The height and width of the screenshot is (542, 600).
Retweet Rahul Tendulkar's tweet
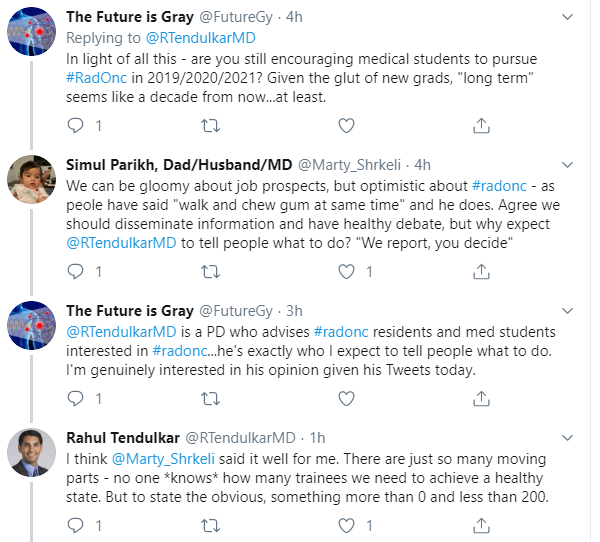pyautogui.click(x=210, y=524)
